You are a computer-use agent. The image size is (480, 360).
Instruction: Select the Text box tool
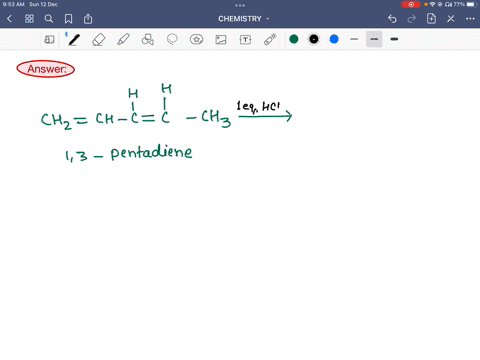245,40
